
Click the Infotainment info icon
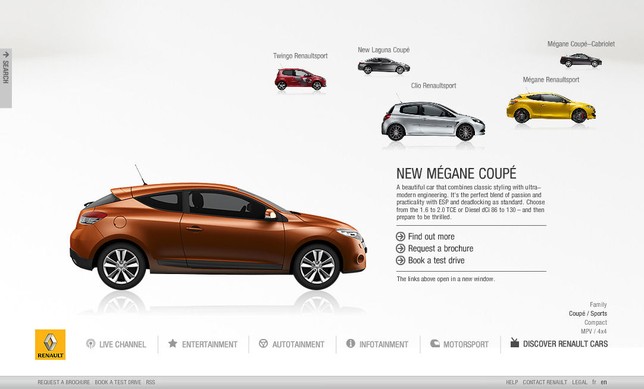[x=350, y=343]
